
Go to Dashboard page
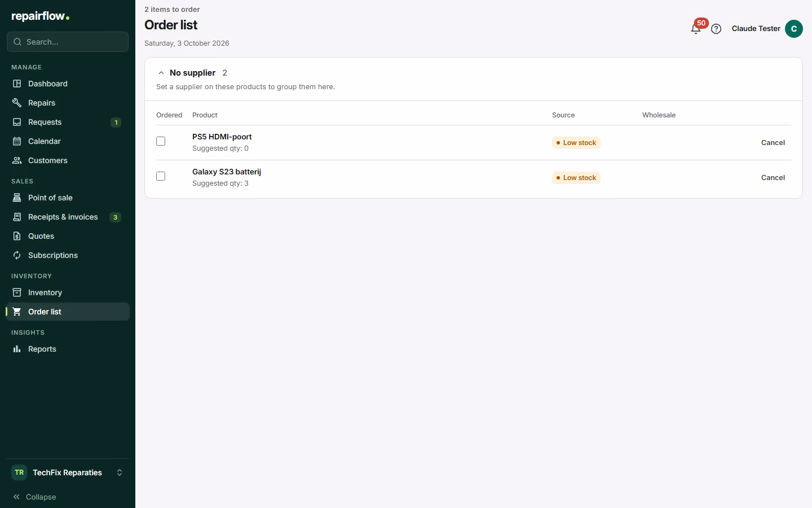tap(68, 84)
